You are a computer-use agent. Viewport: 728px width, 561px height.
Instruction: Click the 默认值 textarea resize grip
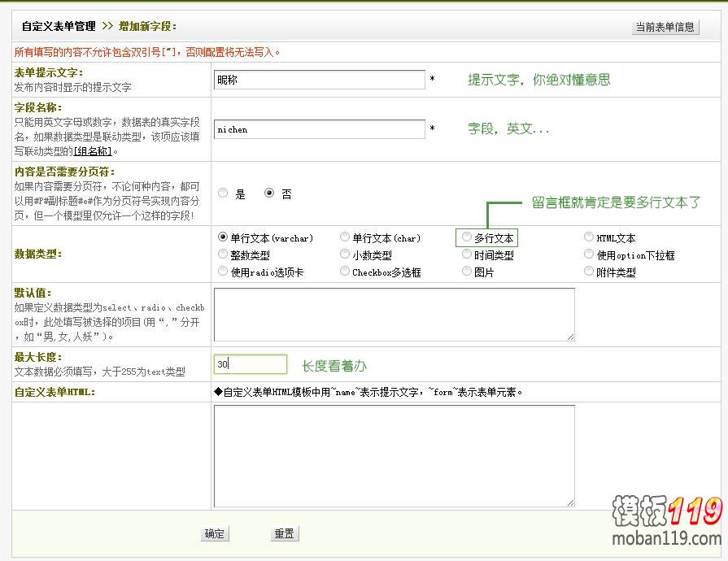click(x=571, y=337)
